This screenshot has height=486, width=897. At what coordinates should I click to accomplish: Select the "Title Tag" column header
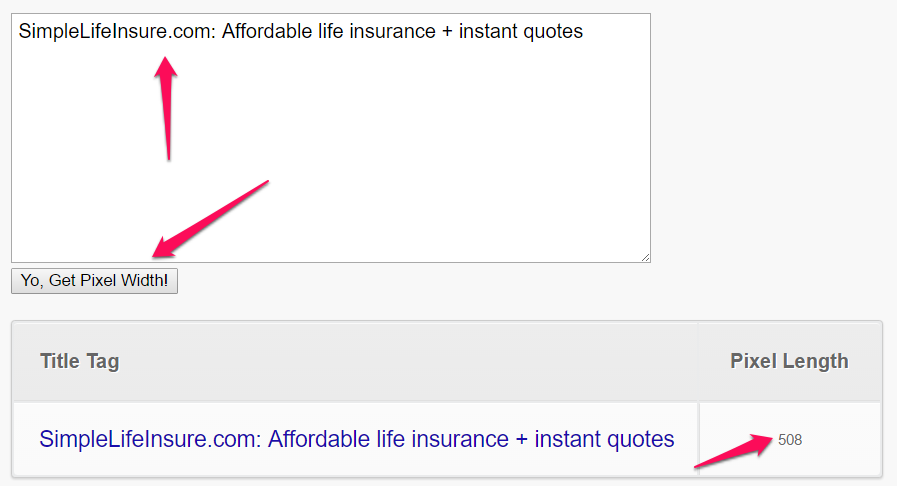[79, 361]
